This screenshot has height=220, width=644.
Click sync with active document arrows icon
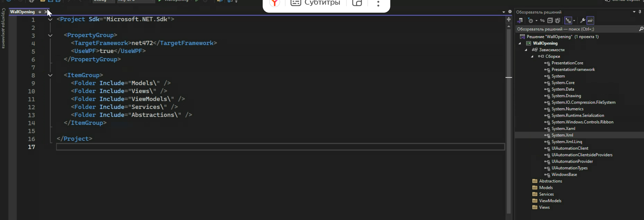[542, 21]
